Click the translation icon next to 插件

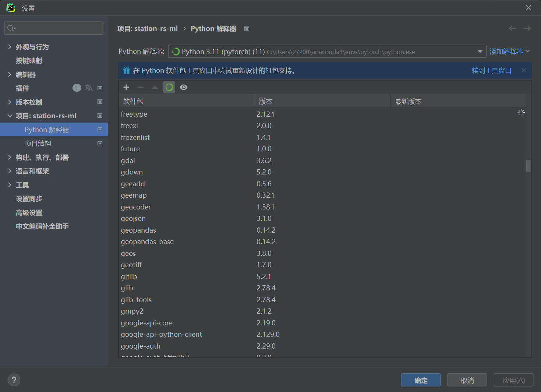pos(89,88)
